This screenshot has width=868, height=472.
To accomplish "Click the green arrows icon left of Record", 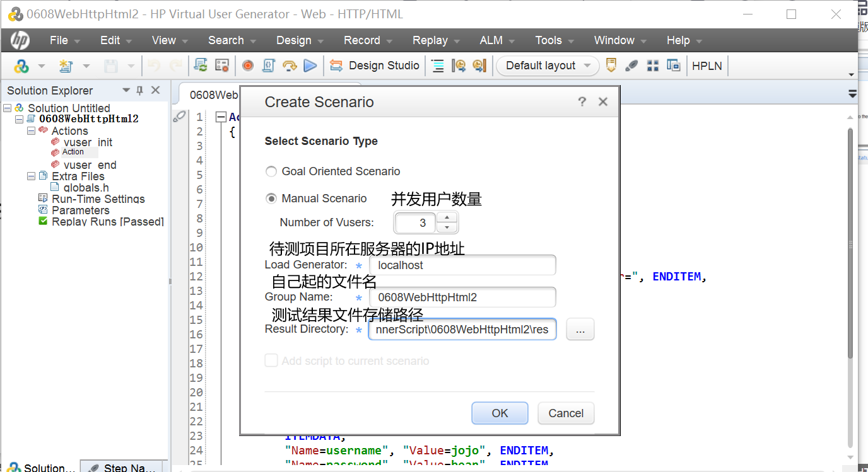I will pos(201,66).
